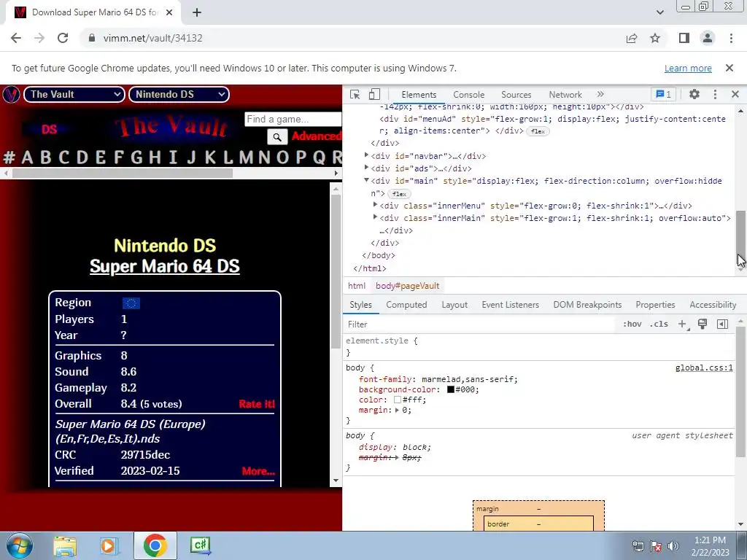Image resolution: width=747 pixels, height=560 pixels.
Task: Click the Rate it! link
Action: (257, 404)
